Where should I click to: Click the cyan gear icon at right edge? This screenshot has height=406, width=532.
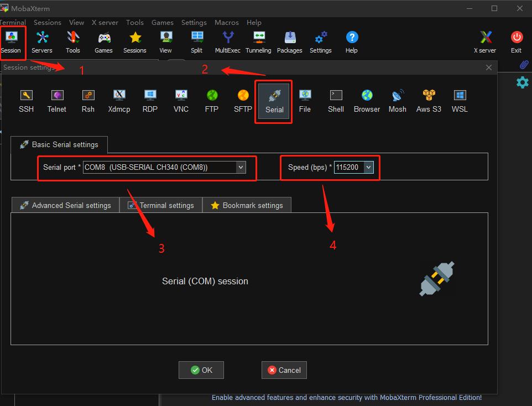tap(523, 82)
